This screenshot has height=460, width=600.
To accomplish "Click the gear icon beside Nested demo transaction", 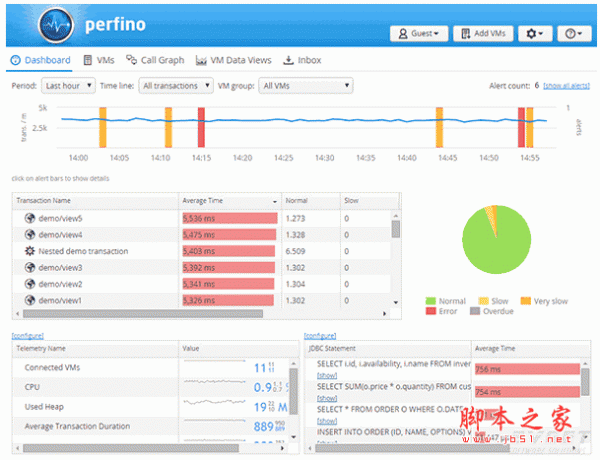I will coord(30,251).
